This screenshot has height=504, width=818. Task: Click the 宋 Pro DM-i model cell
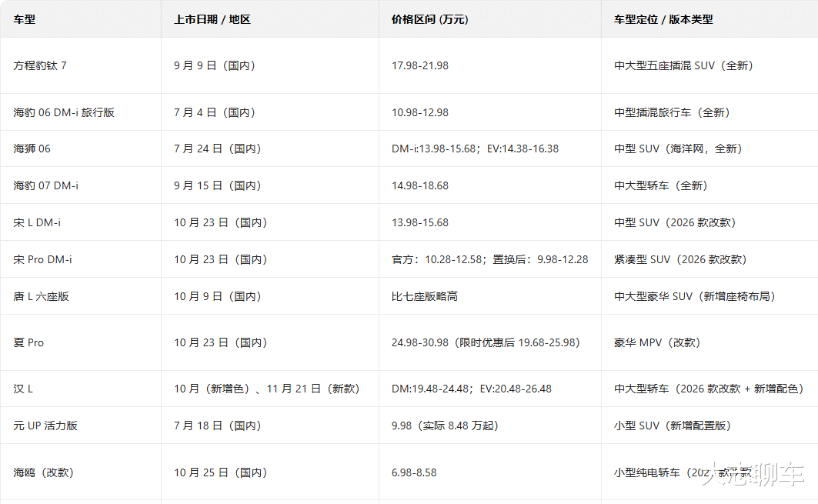coord(42,259)
